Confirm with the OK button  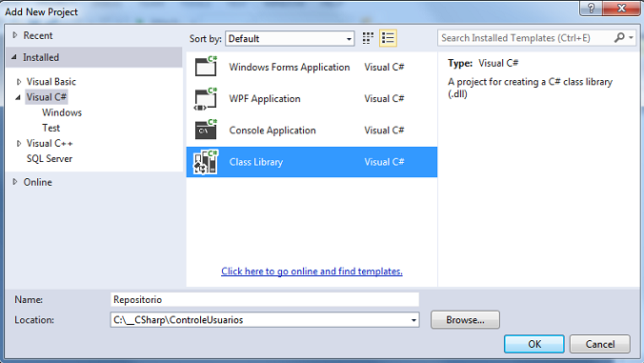point(534,344)
